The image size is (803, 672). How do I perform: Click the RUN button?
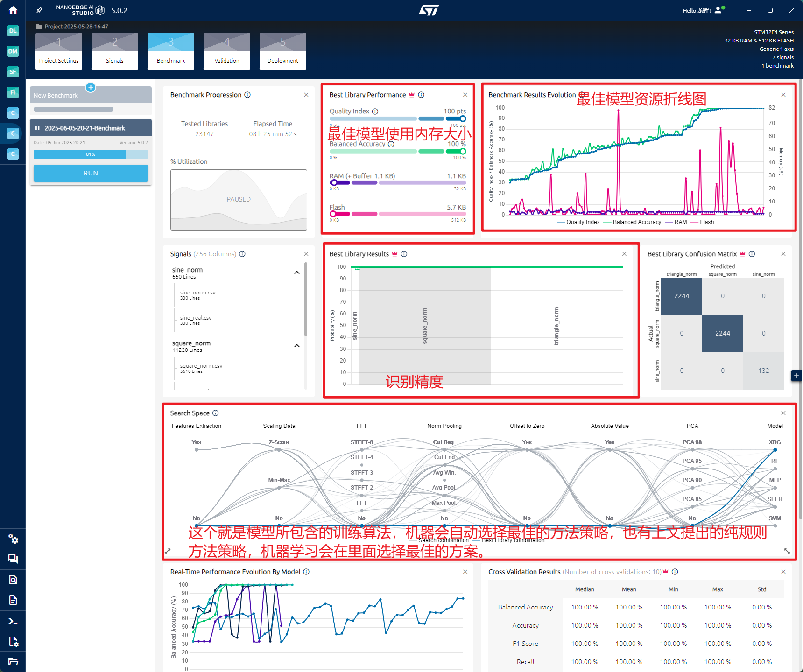coord(91,173)
